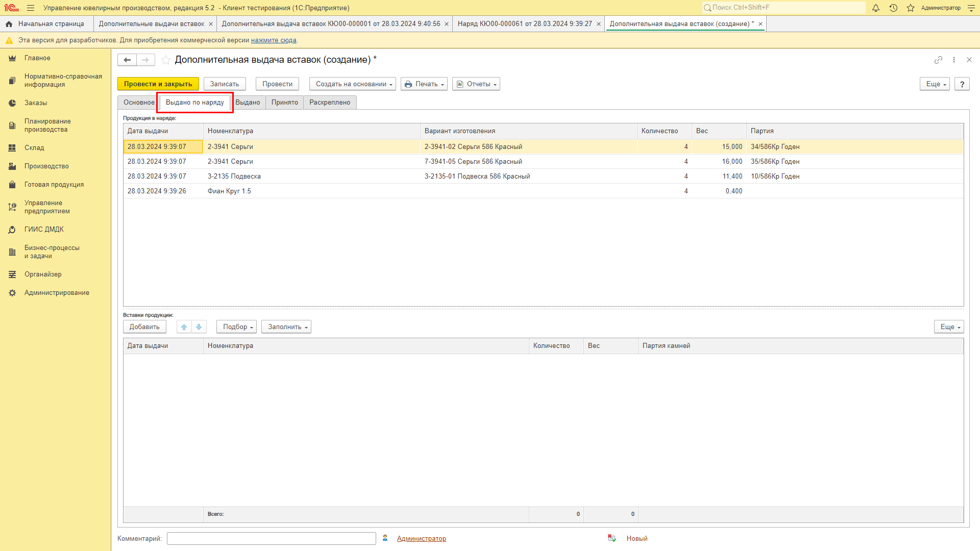Click the Новый status icon

(612, 538)
